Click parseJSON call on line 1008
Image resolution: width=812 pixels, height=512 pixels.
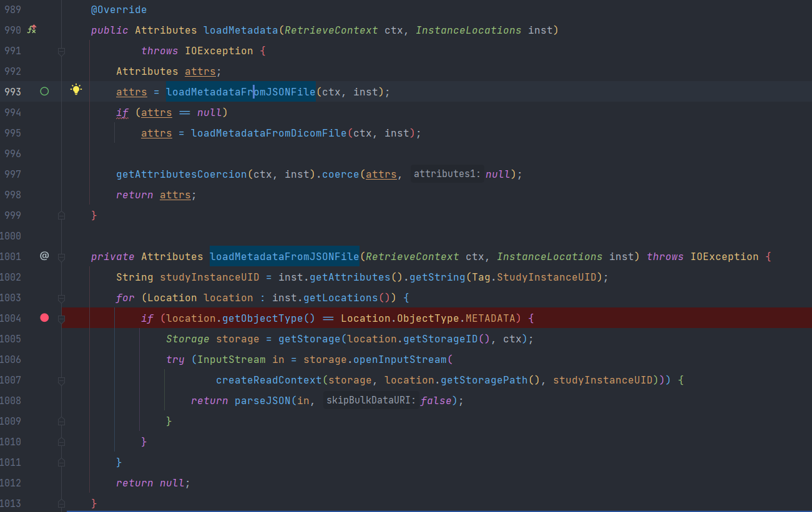tap(263, 400)
